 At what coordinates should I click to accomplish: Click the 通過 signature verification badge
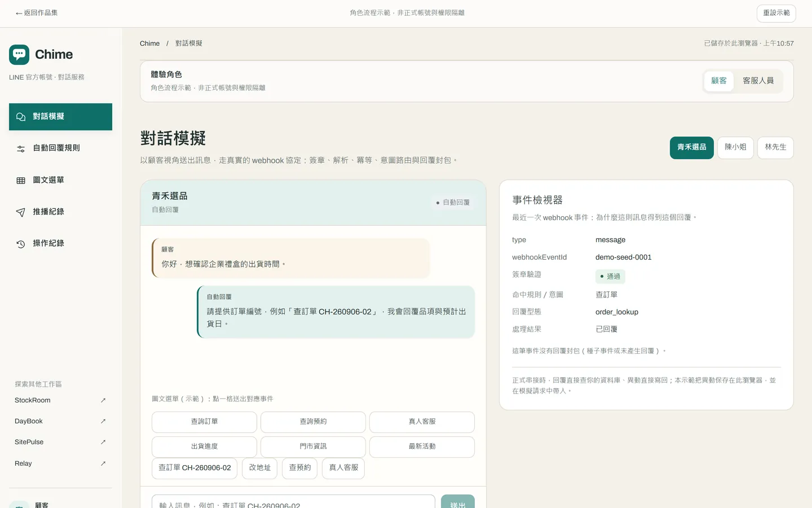610,277
